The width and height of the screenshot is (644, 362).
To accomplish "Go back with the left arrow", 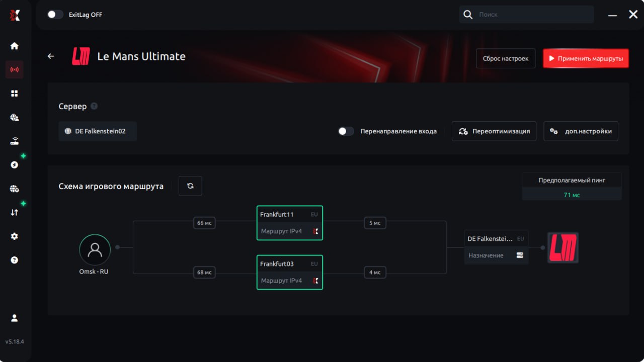I will point(51,56).
